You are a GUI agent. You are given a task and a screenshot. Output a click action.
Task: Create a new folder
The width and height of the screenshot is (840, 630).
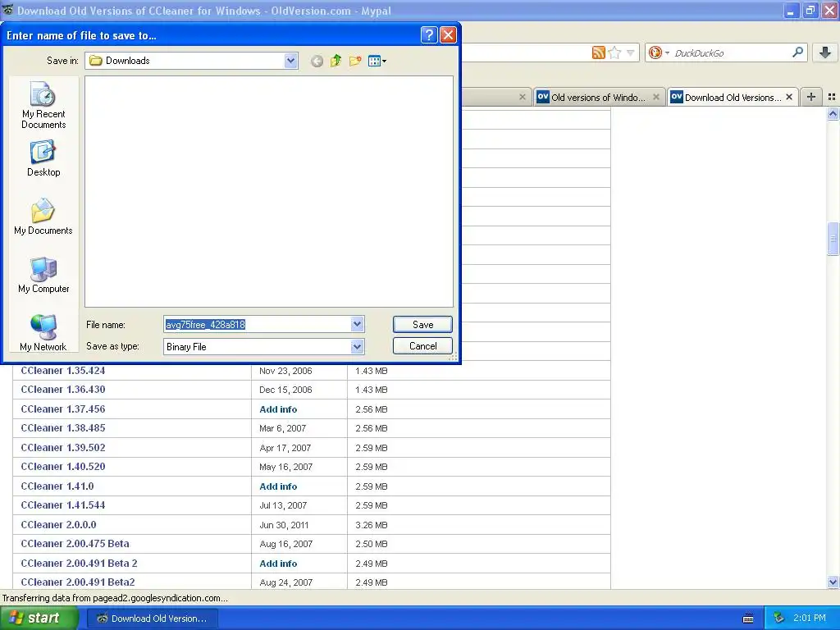(x=355, y=61)
